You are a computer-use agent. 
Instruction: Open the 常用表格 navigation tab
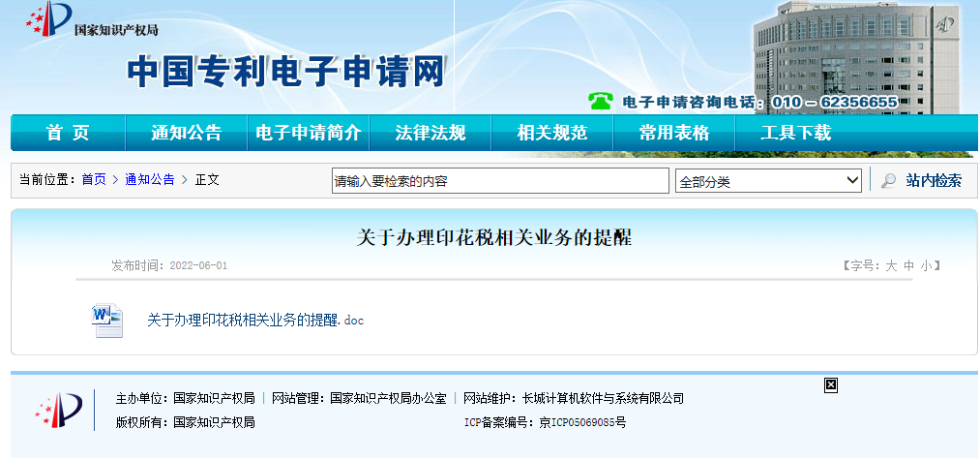(x=673, y=133)
